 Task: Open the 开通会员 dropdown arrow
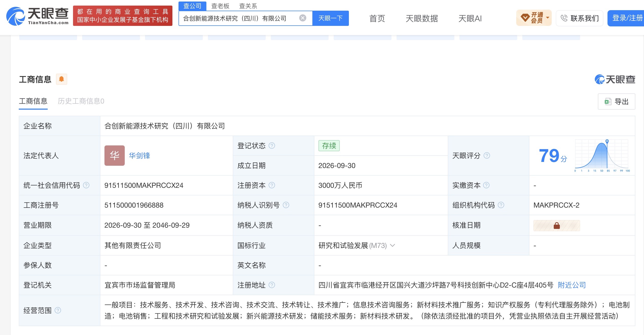coord(548,18)
